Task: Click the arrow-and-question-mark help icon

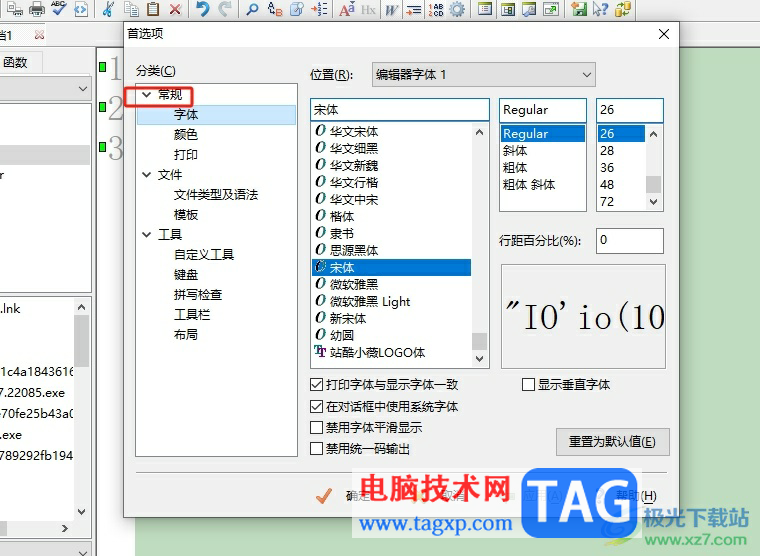Action: pos(600,9)
